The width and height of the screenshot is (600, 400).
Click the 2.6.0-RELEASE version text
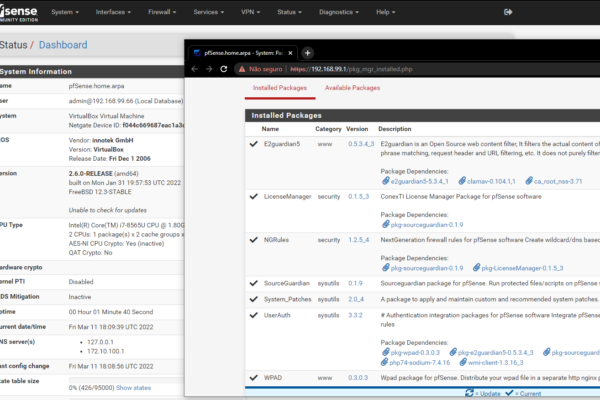[x=91, y=173]
